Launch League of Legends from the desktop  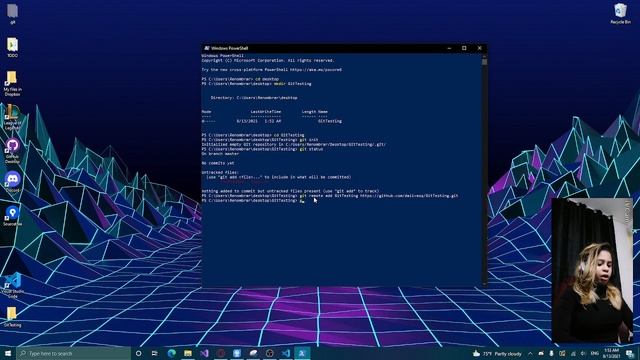point(12,117)
